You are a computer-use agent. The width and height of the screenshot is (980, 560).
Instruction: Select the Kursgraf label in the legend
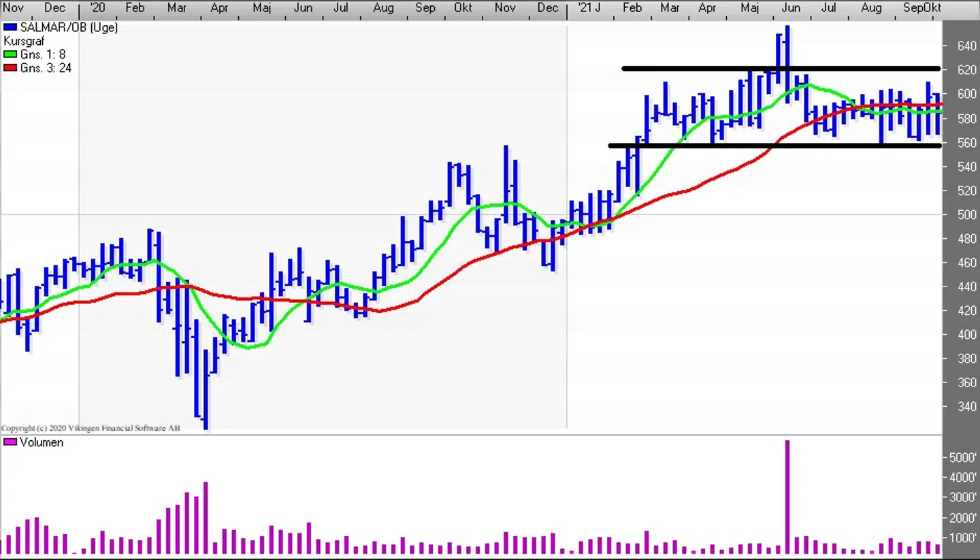click(x=24, y=41)
